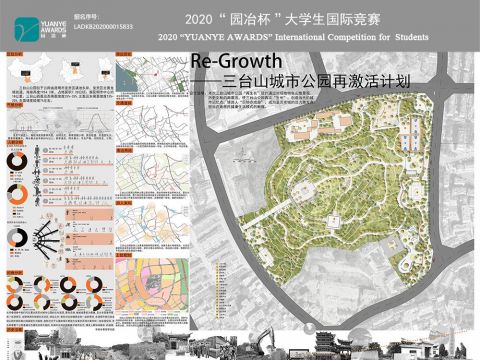Select the registration number LADKB202000015833
Image resolution: width=480 pixels, height=360 pixels.
click(103, 26)
